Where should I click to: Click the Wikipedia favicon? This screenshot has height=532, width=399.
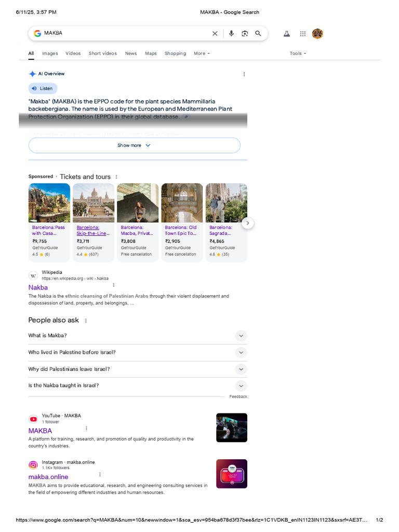tap(33, 275)
